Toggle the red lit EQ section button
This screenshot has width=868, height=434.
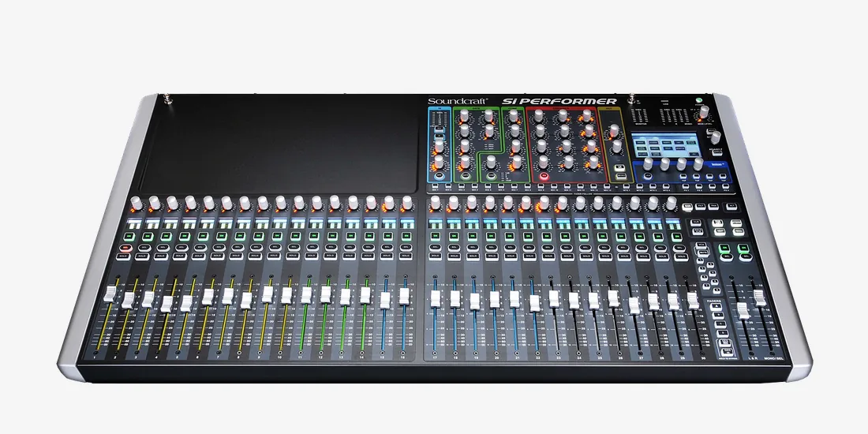point(544,175)
